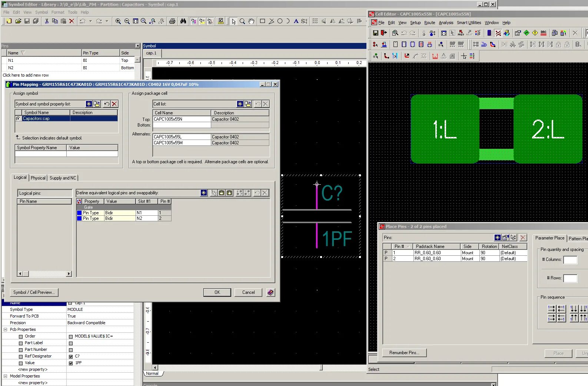
Task: Click measure ruler icon in Cell Editor third toolbar
Action: tap(435, 56)
